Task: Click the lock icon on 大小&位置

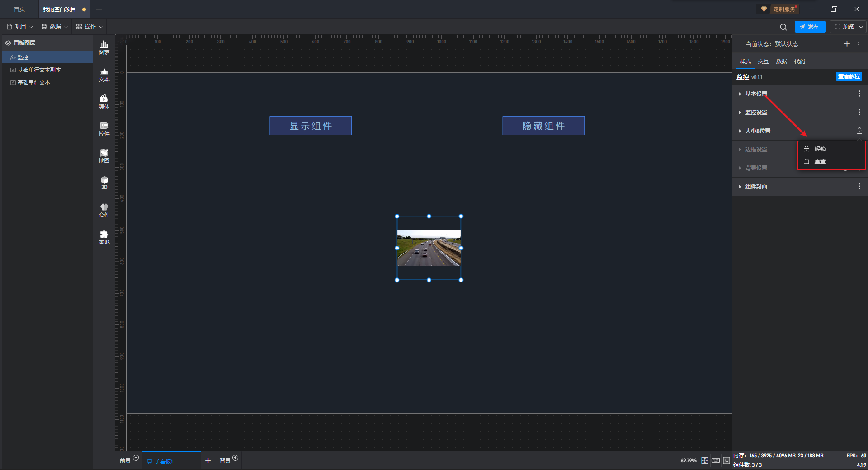Action: [x=859, y=131]
